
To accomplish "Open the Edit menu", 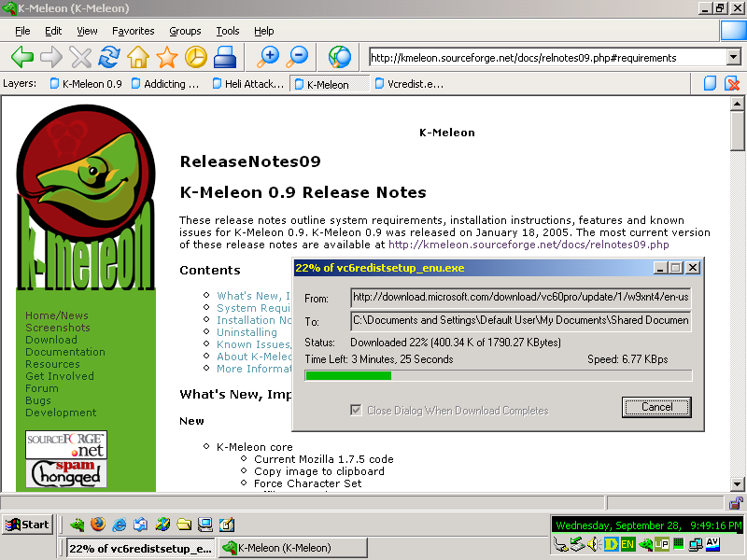I will 53,31.
